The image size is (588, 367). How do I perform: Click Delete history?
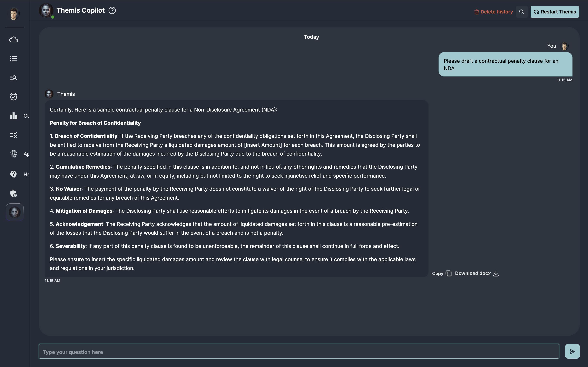(493, 12)
